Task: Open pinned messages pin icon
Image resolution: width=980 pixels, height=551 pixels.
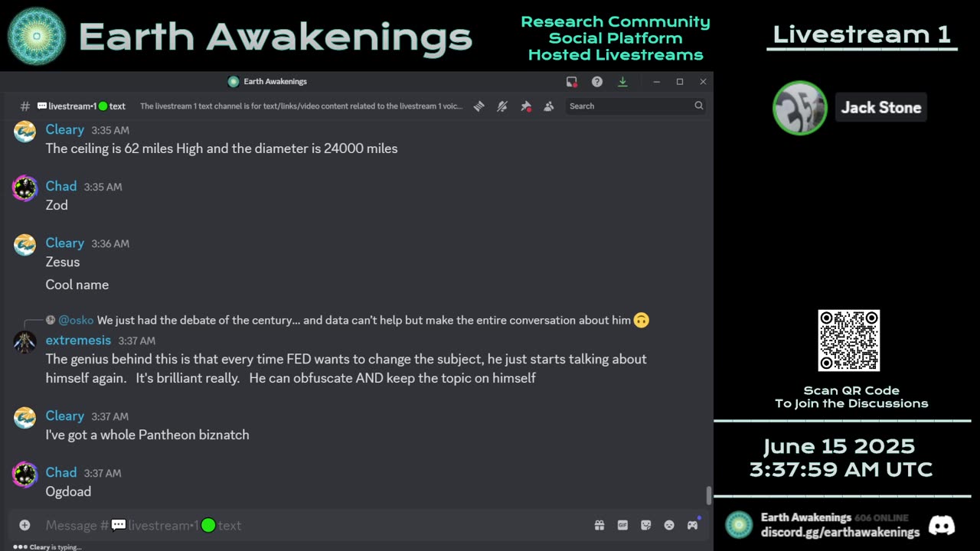Action: coord(526,106)
